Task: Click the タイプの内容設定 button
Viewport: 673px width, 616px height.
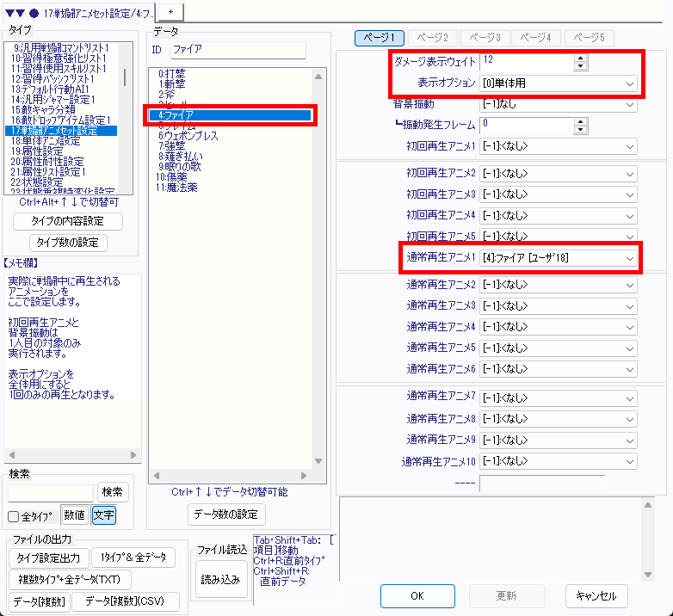Action: [68, 221]
